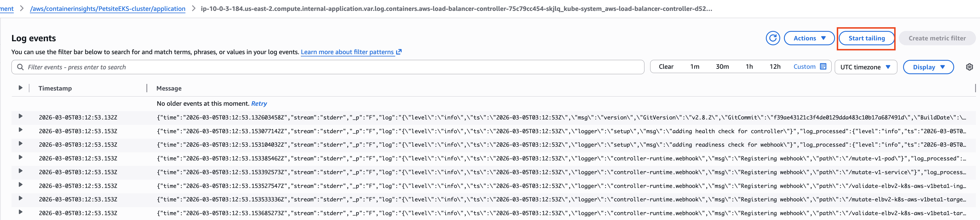The image size is (980, 220).
Task: Click message with path /mutate-v1-service
Action: [561, 172]
